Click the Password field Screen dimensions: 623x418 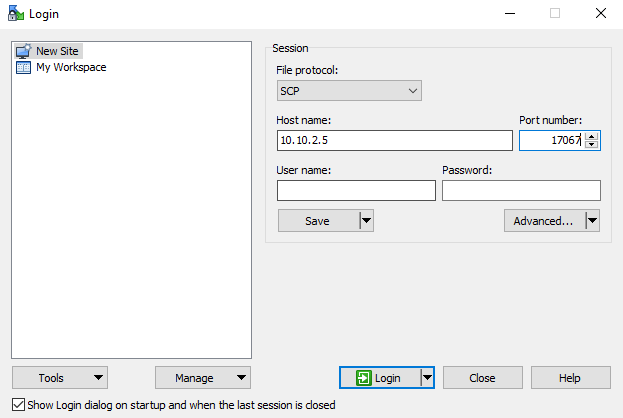[x=521, y=190]
